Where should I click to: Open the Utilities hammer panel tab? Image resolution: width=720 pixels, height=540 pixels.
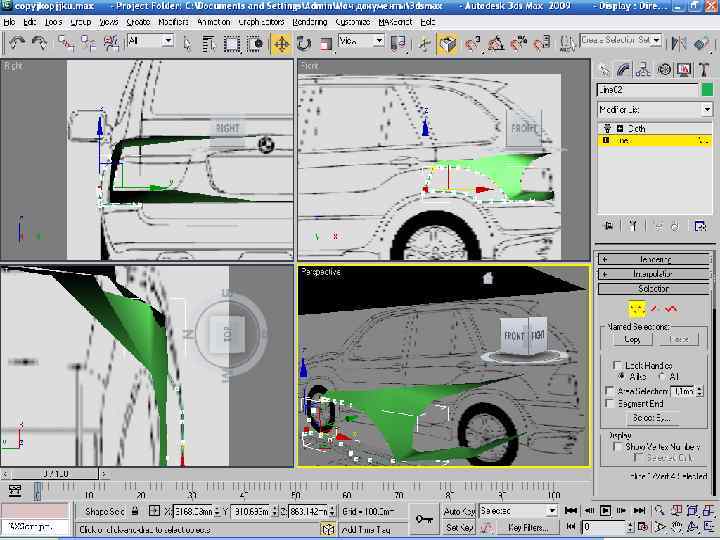click(x=704, y=69)
